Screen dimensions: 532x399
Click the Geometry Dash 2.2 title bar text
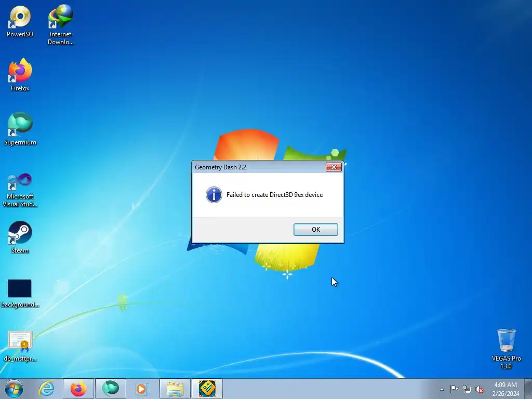[220, 167]
